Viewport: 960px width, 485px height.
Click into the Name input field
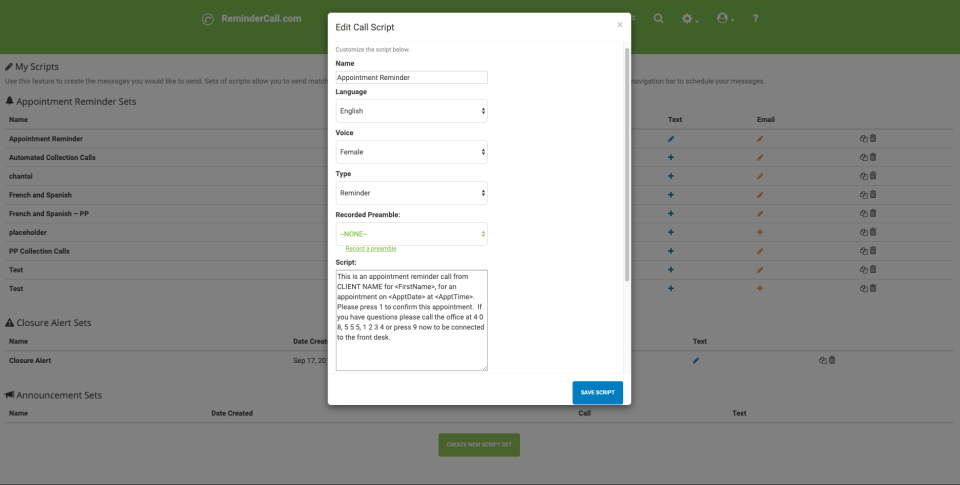tap(411, 77)
